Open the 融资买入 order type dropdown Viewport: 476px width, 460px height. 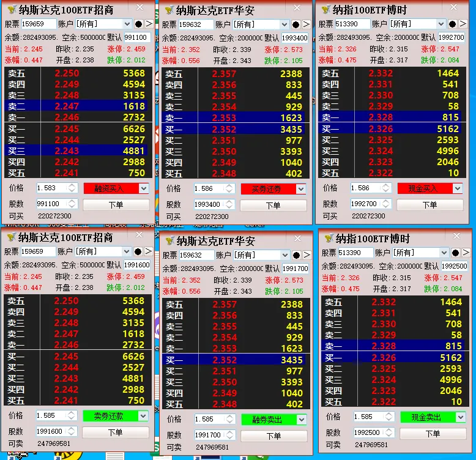pyautogui.click(x=144, y=188)
